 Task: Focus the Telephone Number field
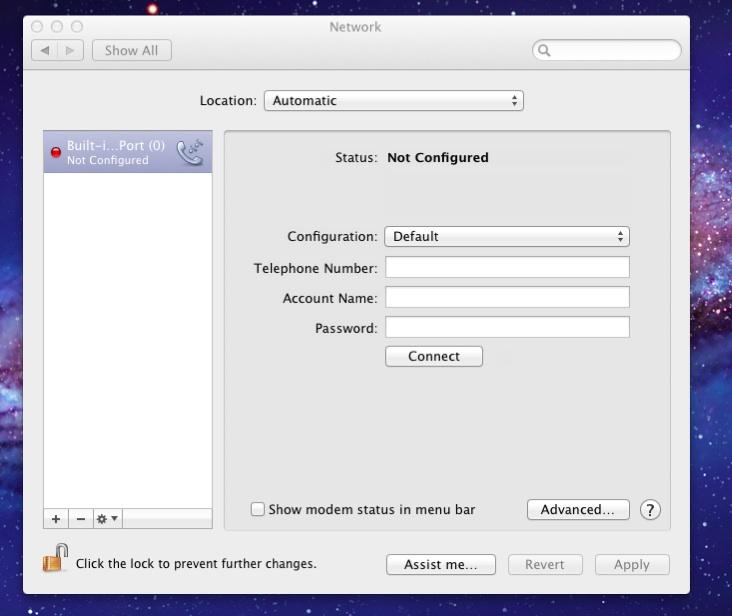click(507, 268)
